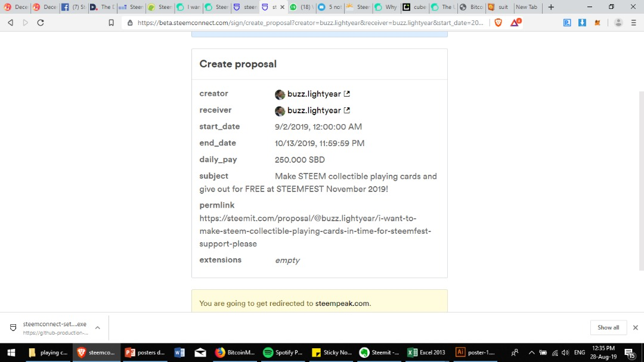Close the downloads bar
644x362 pixels.
(636, 327)
